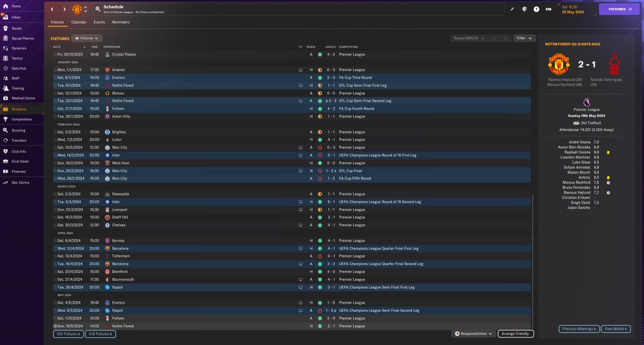The width and height of the screenshot is (644, 345).
Task: Open the Tactics screen
Action: coord(17,58)
